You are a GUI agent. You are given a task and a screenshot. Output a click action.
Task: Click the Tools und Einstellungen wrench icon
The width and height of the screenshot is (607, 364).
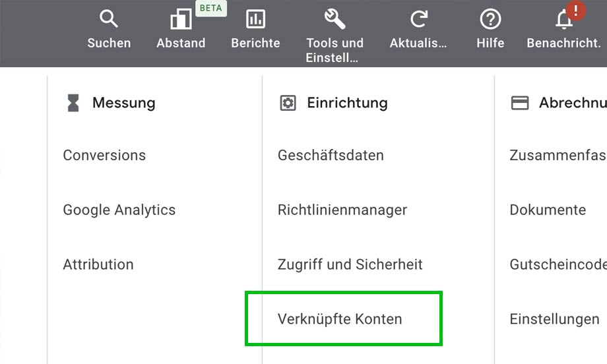(335, 19)
